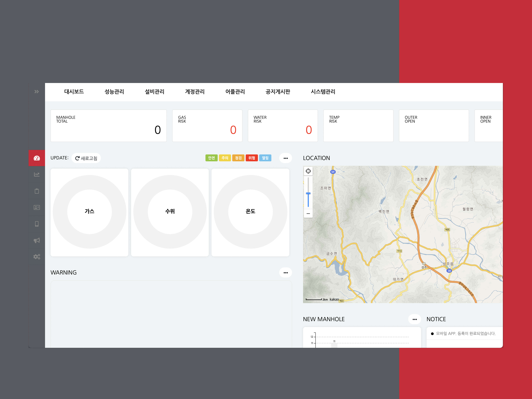The height and width of the screenshot is (399, 532).
Task: Click the map zoom slider handle
Action: (x=308, y=193)
